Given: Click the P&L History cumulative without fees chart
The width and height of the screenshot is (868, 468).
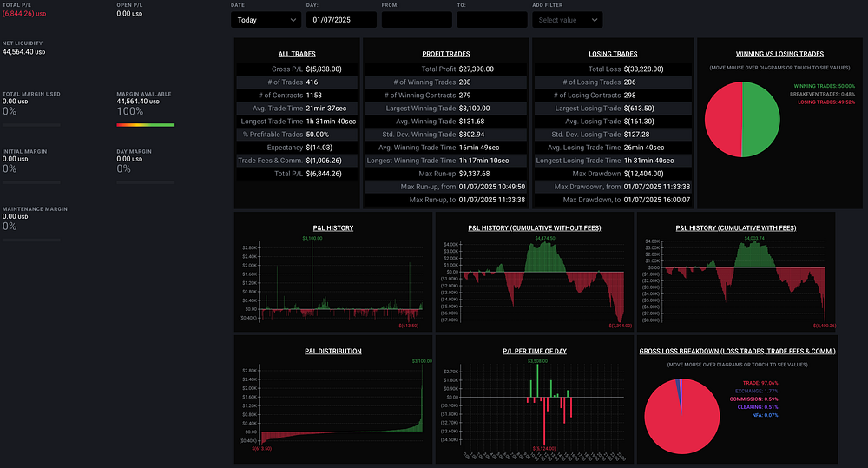Looking at the screenshot, I should coord(534,280).
